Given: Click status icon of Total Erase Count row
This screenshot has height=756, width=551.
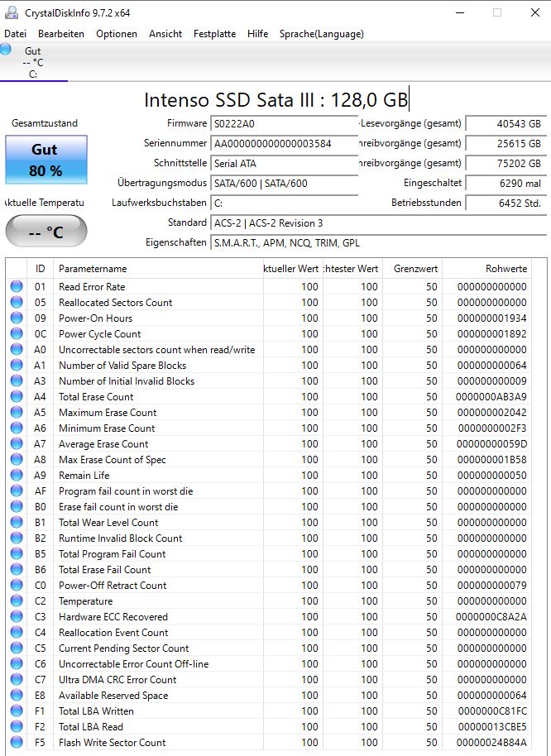Looking at the screenshot, I should [17, 396].
